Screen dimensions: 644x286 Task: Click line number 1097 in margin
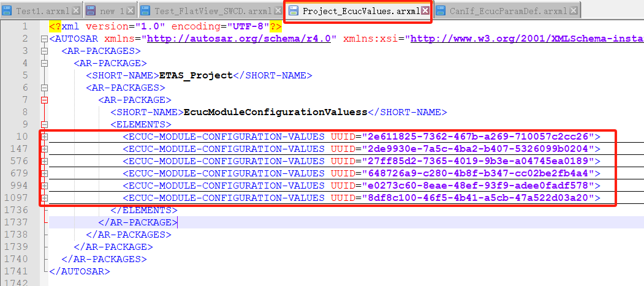click(x=17, y=198)
